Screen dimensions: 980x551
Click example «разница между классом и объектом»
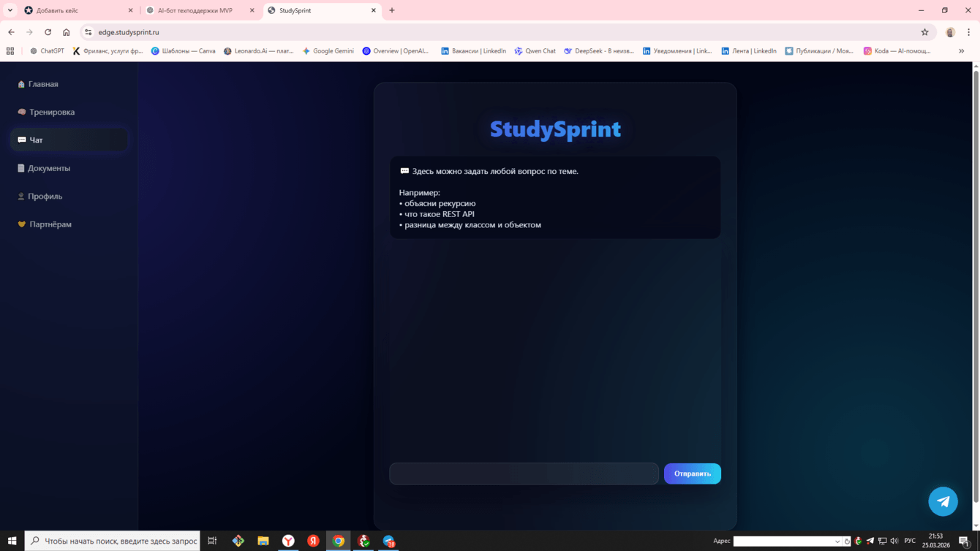473,225
